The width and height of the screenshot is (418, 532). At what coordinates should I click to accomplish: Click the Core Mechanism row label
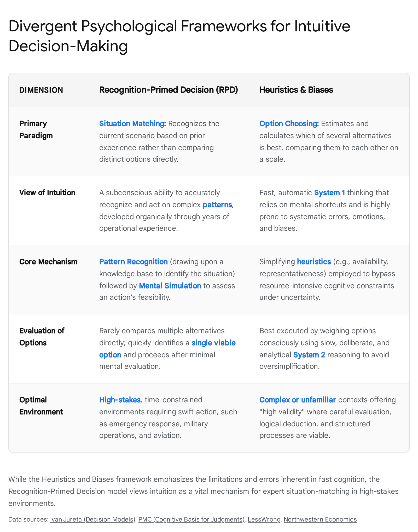click(x=48, y=262)
